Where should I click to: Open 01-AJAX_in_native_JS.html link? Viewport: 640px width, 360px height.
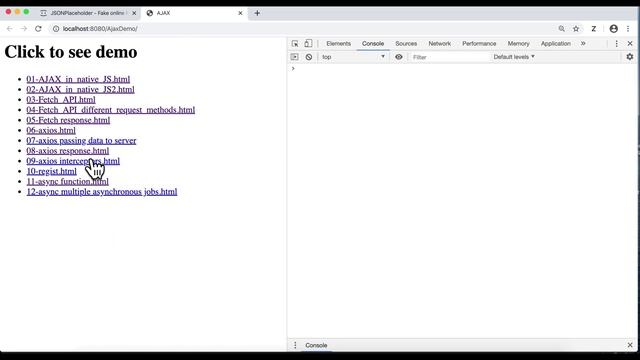(x=78, y=79)
